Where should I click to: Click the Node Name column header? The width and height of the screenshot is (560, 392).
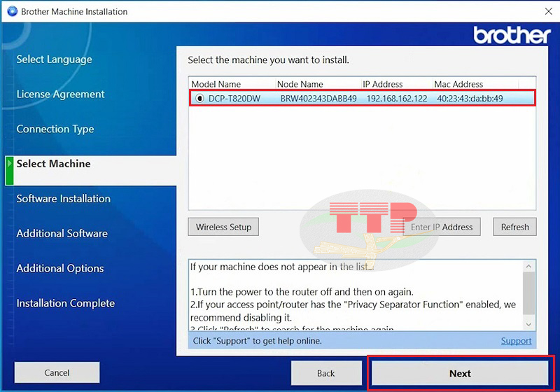300,84
